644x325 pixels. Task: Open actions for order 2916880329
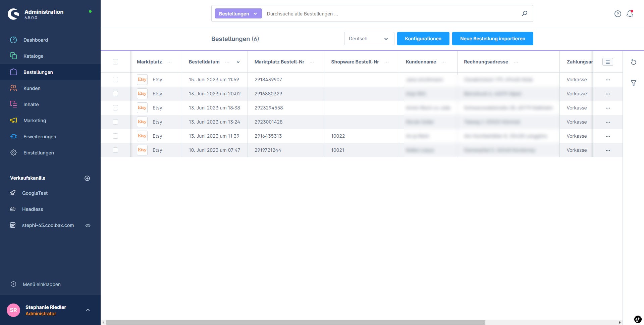tap(608, 94)
